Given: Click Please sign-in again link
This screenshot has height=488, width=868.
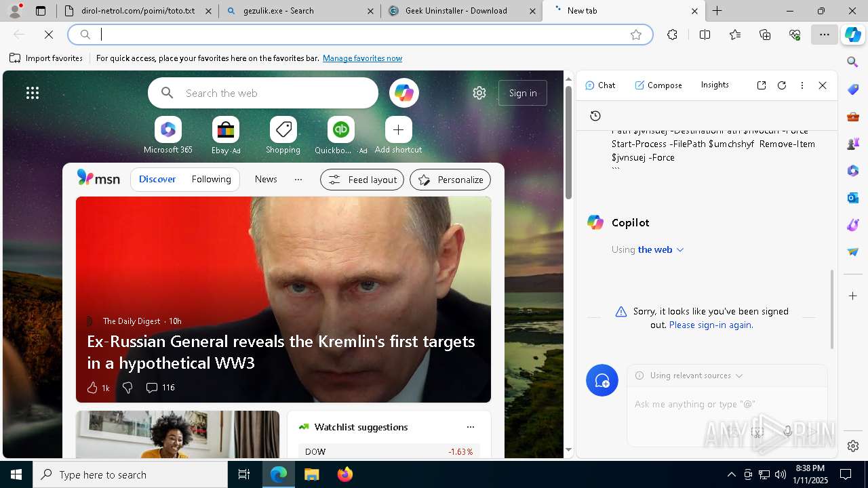Looking at the screenshot, I should coord(711,325).
